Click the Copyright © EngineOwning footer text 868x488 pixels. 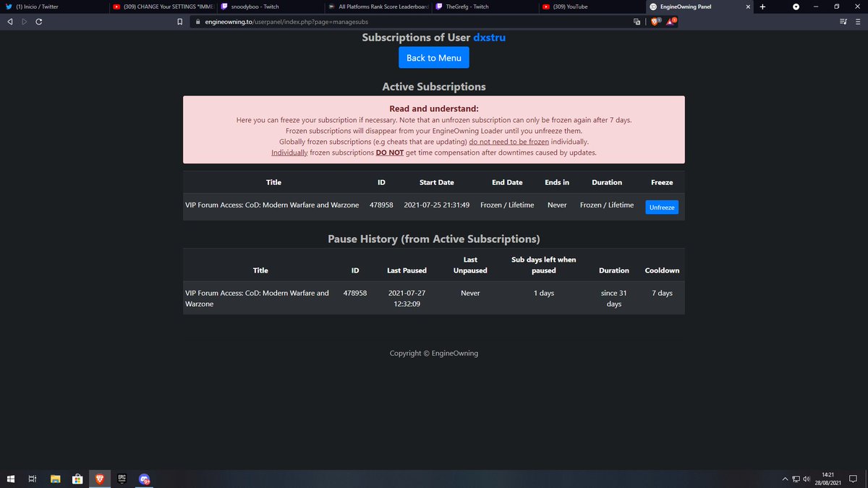(x=434, y=354)
